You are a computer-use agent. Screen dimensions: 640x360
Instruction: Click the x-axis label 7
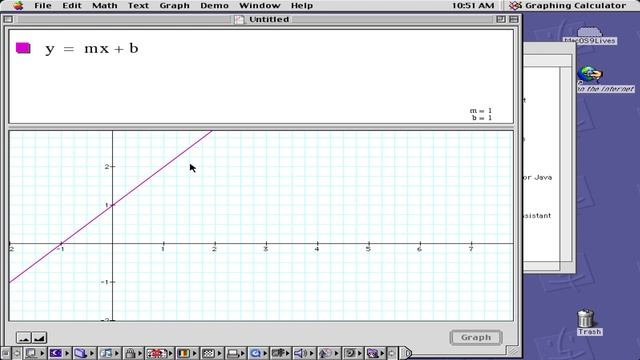tap(471, 249)
